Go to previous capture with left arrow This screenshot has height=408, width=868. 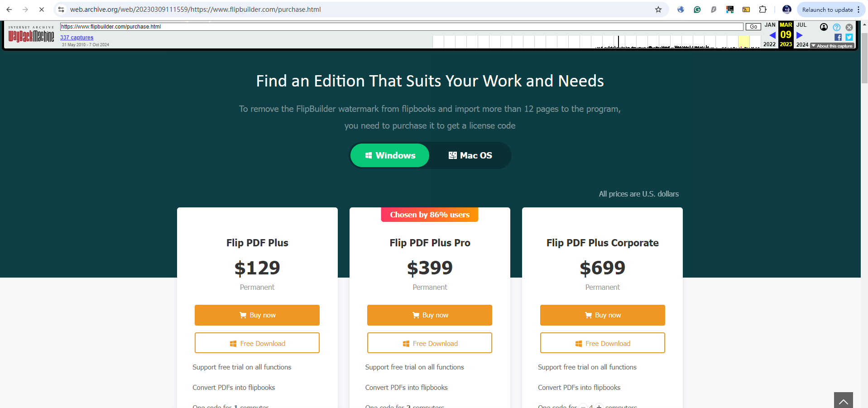pos(772,35)
